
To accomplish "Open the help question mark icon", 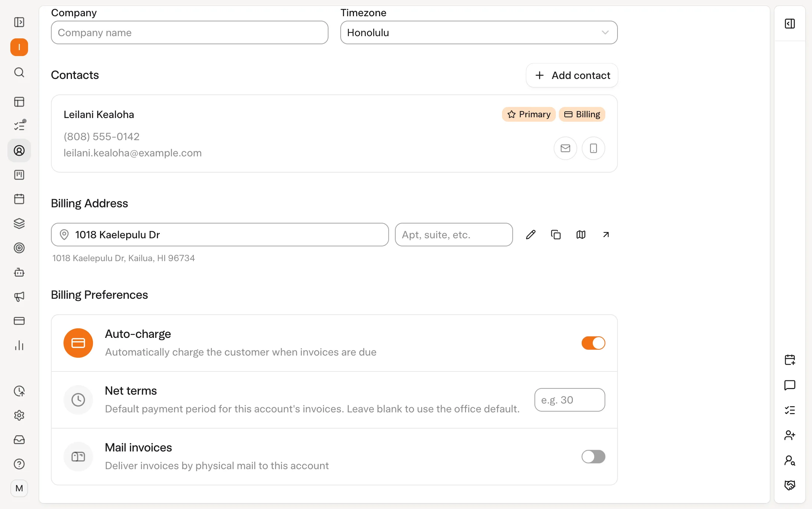I will [19, 464].
